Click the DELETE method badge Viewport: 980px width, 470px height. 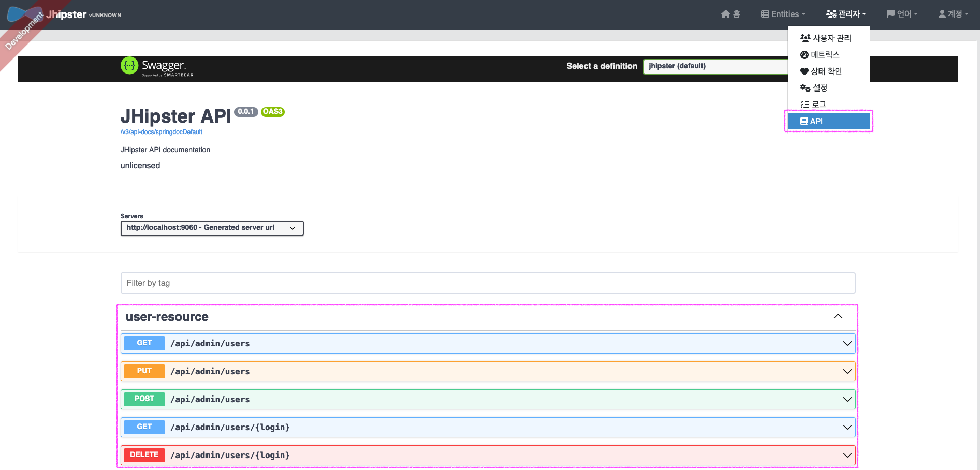click(144, 455)
